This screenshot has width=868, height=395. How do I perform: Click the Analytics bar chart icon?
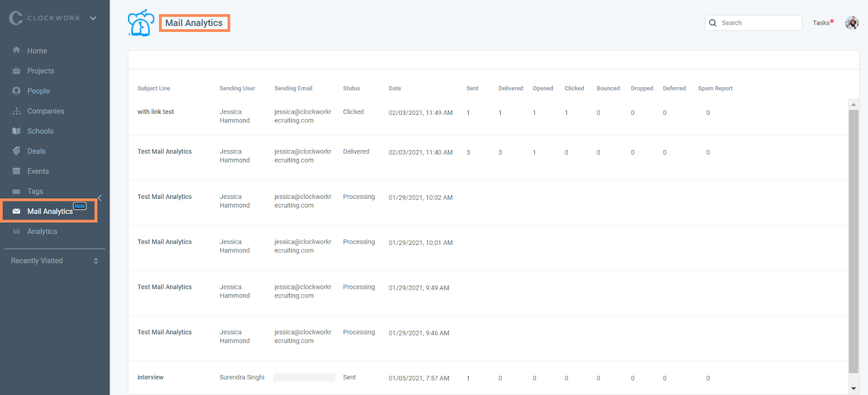tap(16, 231)
